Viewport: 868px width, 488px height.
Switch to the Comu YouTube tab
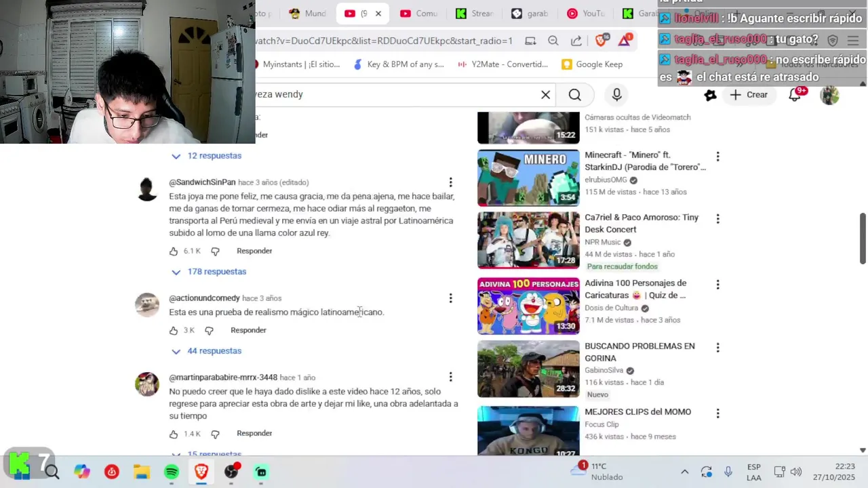[419, 14]
